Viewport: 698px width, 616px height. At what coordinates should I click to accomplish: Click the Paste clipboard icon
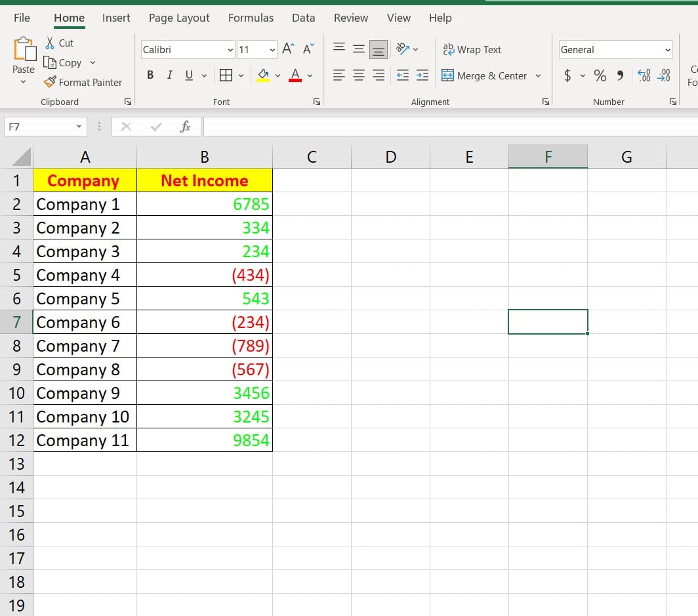24,51
